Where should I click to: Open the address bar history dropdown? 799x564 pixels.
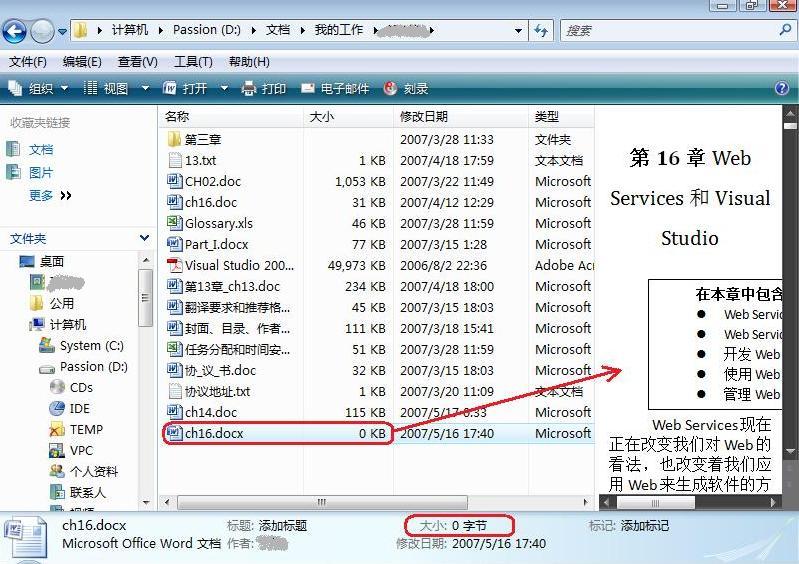[518, 31]
